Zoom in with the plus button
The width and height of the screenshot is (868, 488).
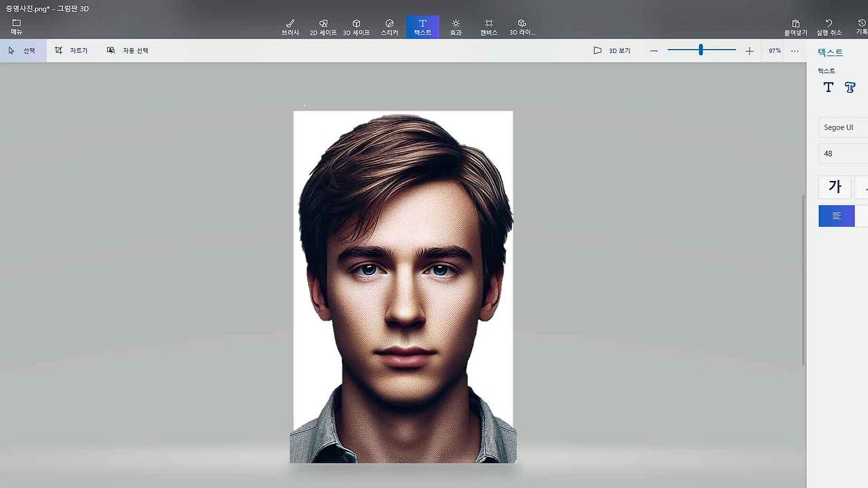(749, 51)
